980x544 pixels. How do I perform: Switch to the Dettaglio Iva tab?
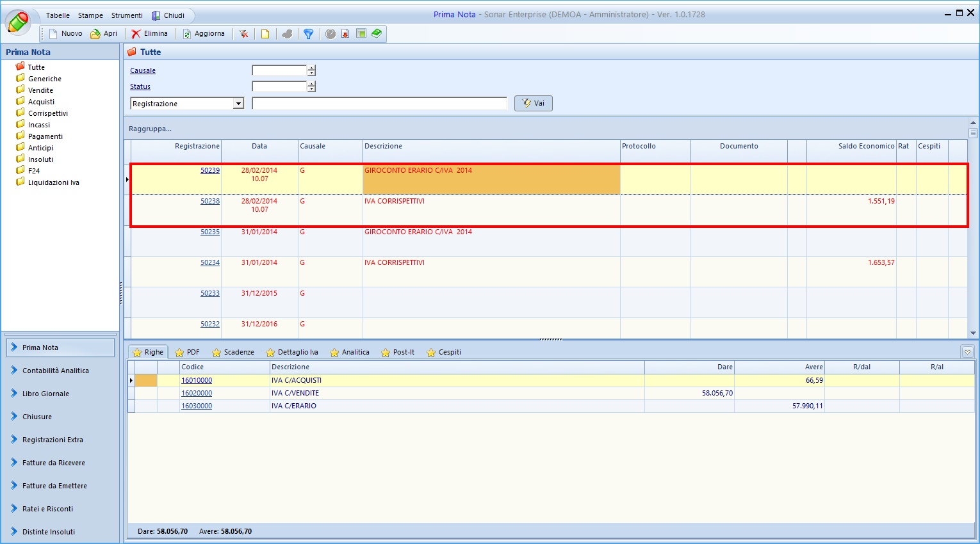point(292,353)
